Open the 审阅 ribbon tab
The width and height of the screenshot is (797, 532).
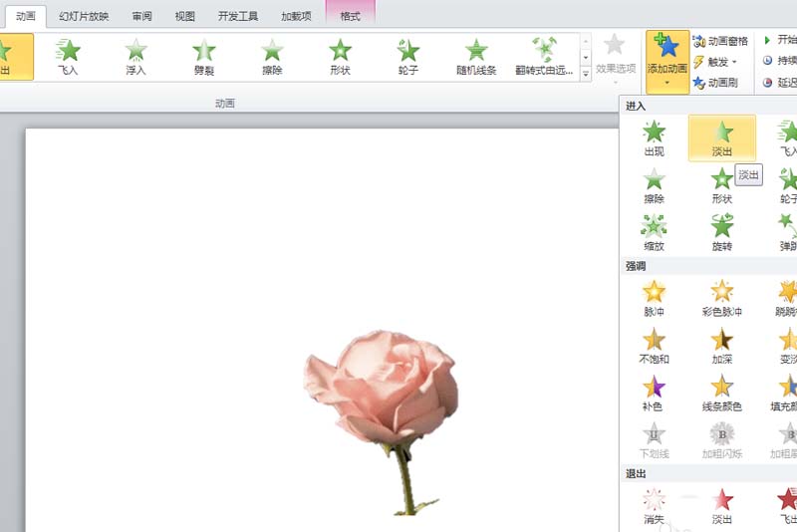(141, 16)
